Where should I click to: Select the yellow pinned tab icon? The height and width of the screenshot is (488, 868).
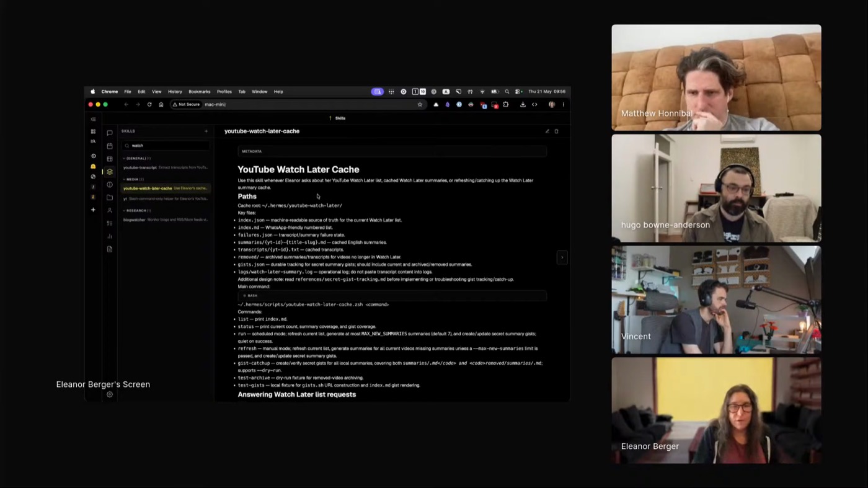point(93,166)
